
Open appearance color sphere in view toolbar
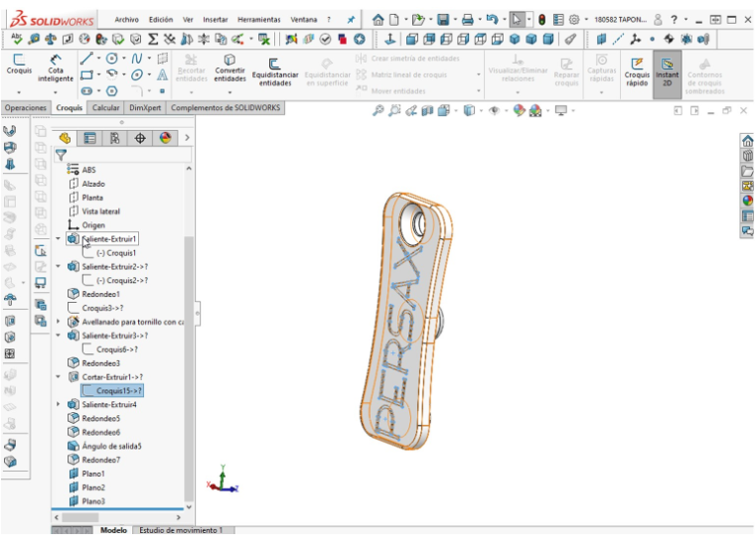[x=519, y=111]
